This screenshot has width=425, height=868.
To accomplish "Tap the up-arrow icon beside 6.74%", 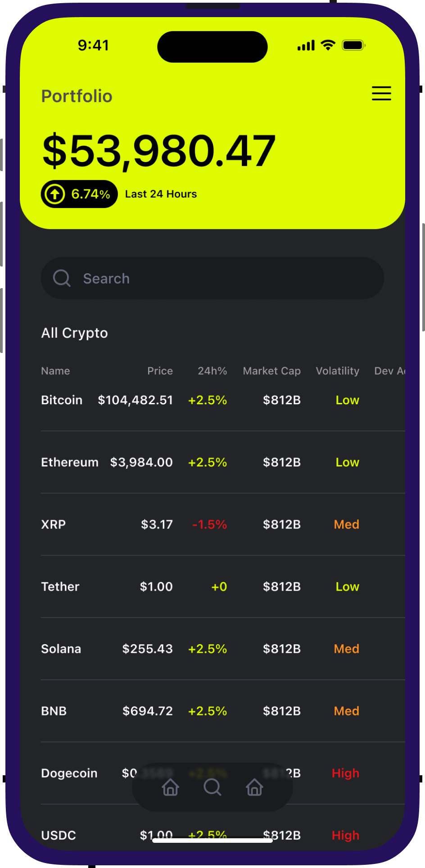I will [x=55, y=194].
